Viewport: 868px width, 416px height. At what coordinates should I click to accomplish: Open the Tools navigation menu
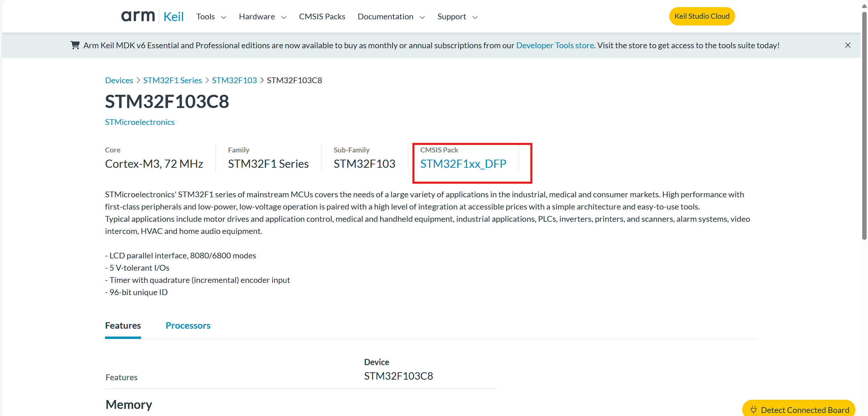(211, 17)
